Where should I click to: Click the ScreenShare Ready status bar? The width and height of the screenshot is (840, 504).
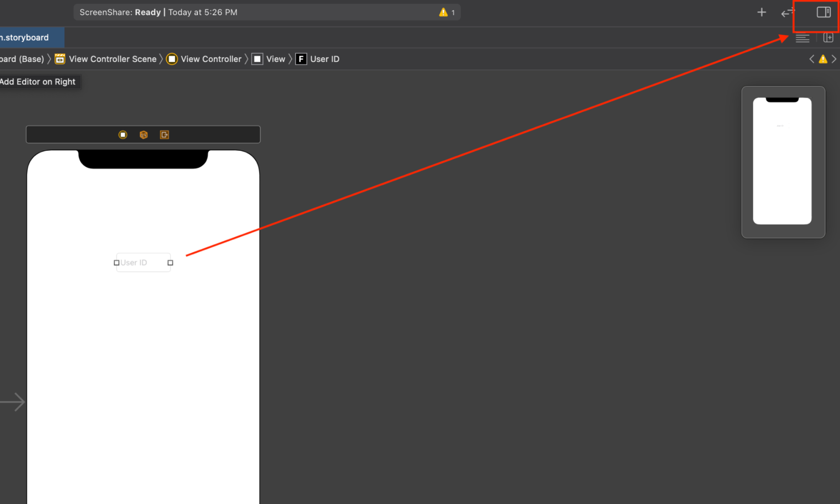point(267,12)
